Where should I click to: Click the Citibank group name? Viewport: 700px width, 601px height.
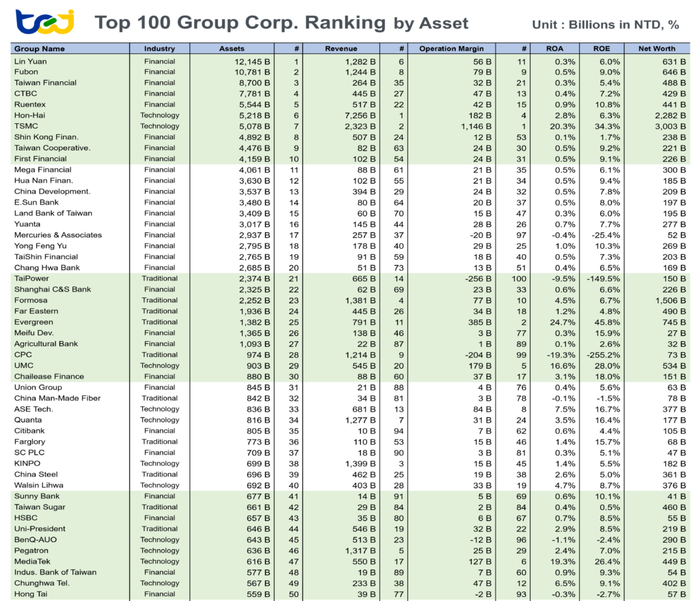point(30,431)
